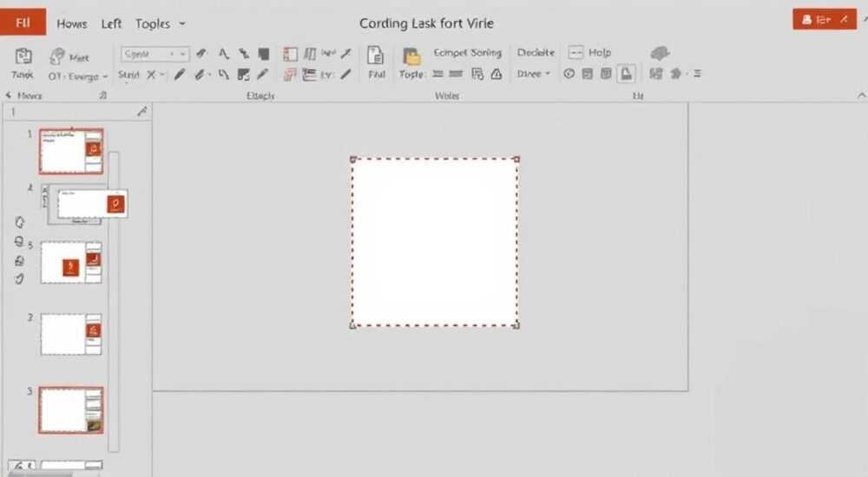Open the dropdown arrow next to the X icon
This screenshot has height=477, width=868.
click(x=162, y=75)
